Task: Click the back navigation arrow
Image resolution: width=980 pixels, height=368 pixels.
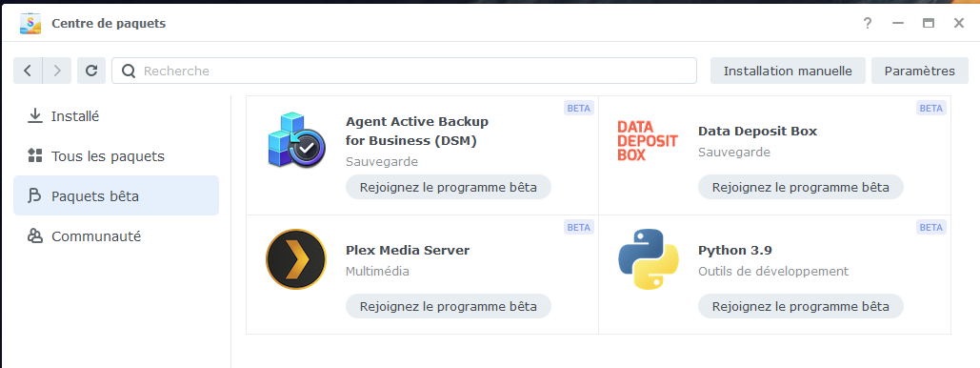Action: 28,71
